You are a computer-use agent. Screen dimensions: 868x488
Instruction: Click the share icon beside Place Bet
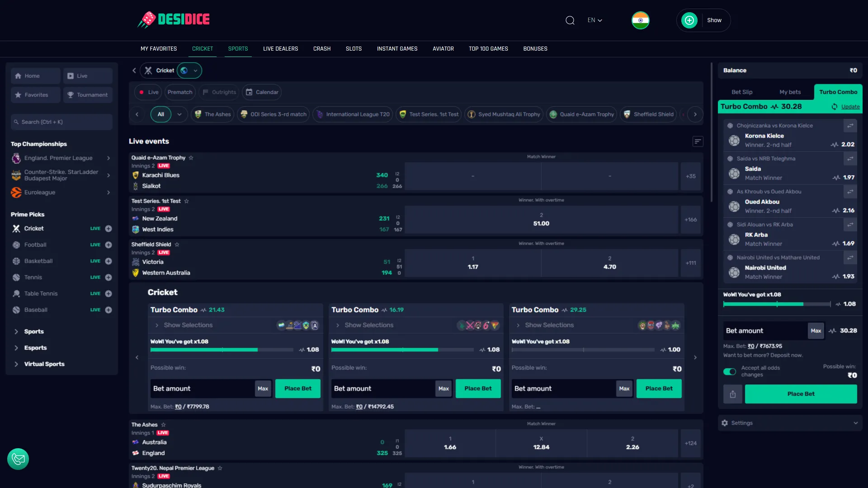(x=733, y=394)
